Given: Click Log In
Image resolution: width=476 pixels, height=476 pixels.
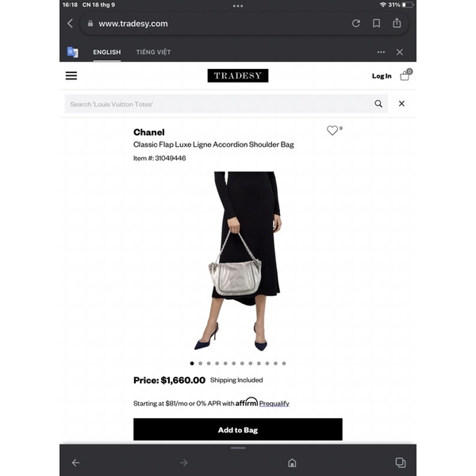Looking at the screenshot, I should [x=382, y=76].
